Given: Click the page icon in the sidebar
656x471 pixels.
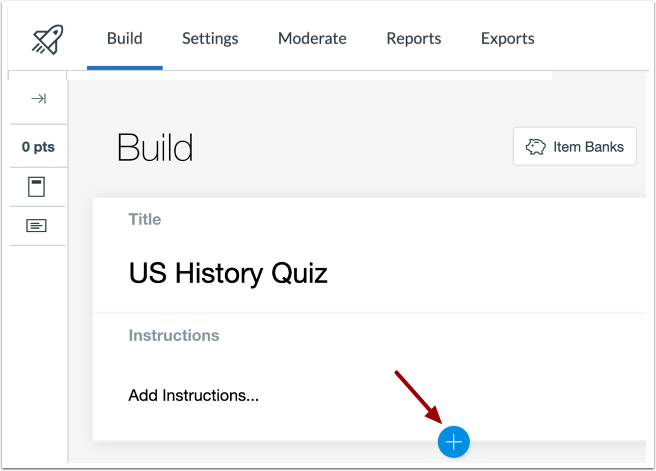Looking at the screenshot, I should point(37,186).
